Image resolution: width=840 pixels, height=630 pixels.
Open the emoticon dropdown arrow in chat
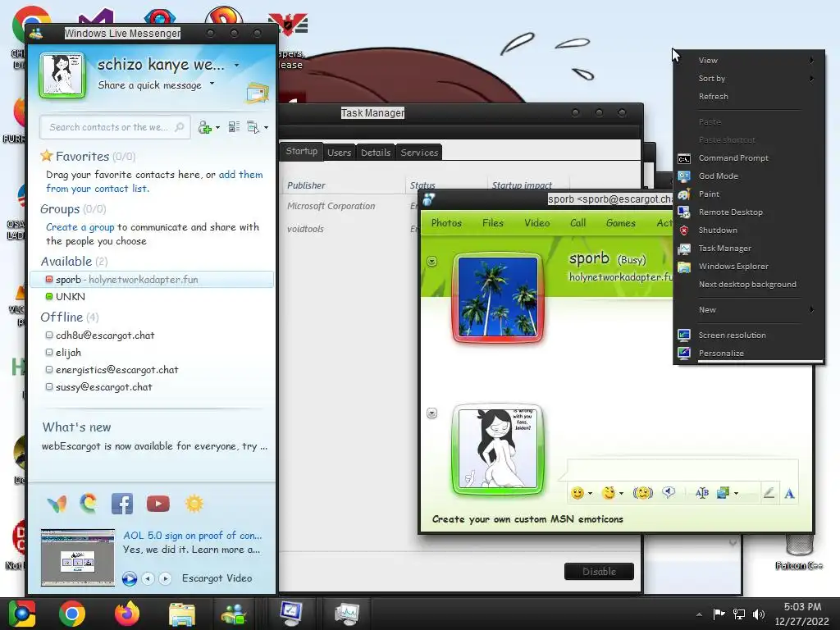point(591,493)
